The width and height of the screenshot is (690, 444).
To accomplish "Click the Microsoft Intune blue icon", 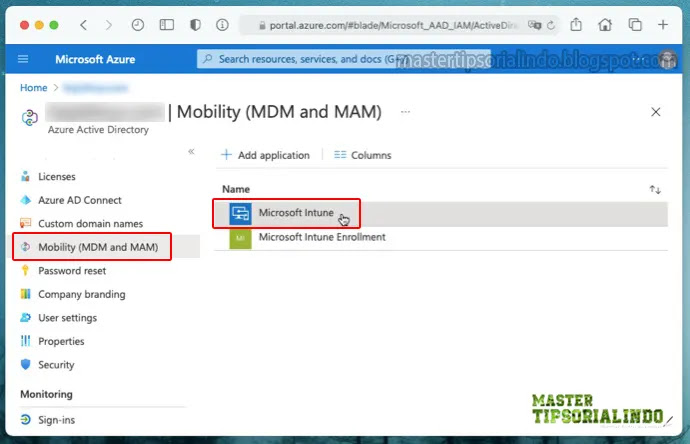I will coord(240,214).
